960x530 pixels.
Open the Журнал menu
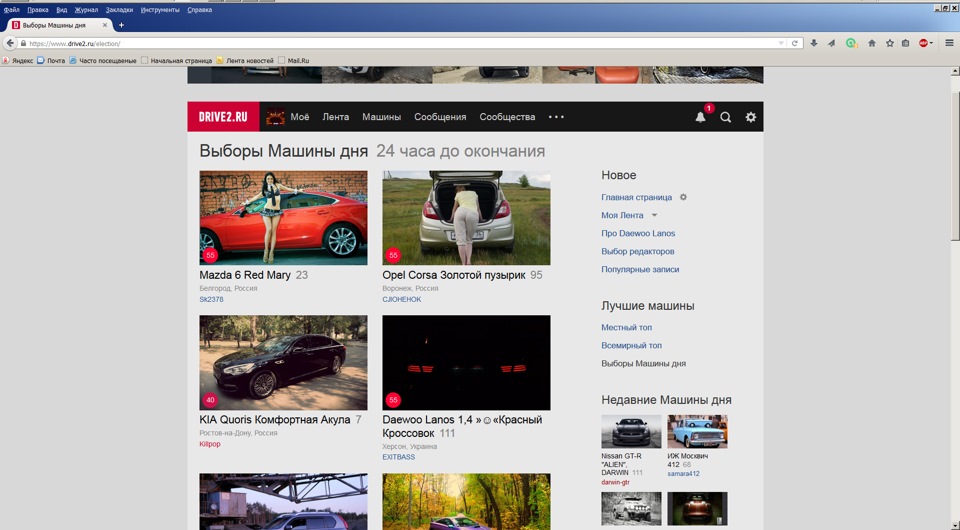click(x=86, y=10)
